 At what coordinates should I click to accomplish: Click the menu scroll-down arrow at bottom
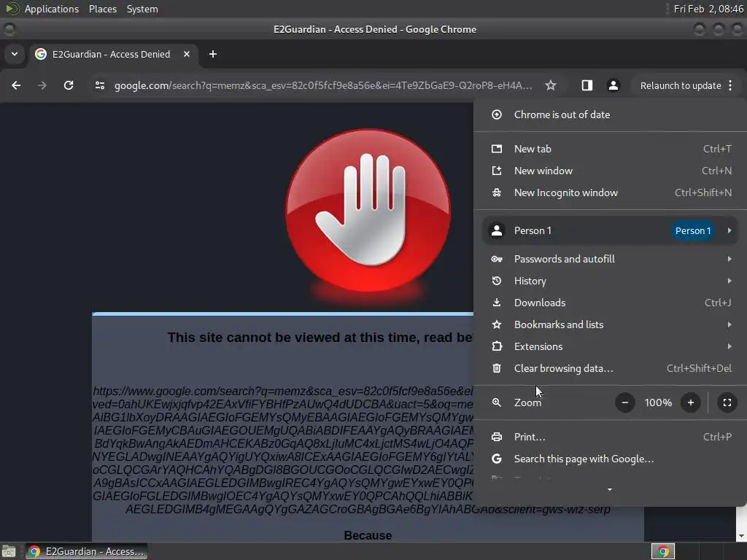610,489
